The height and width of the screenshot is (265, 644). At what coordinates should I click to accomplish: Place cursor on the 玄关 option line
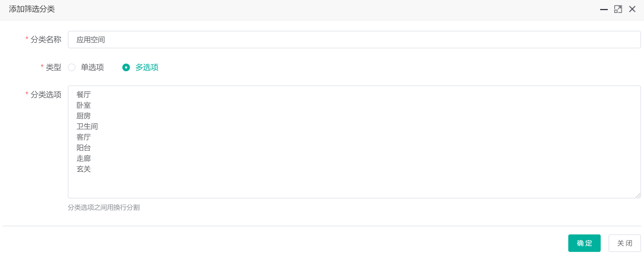click(84, 169)
